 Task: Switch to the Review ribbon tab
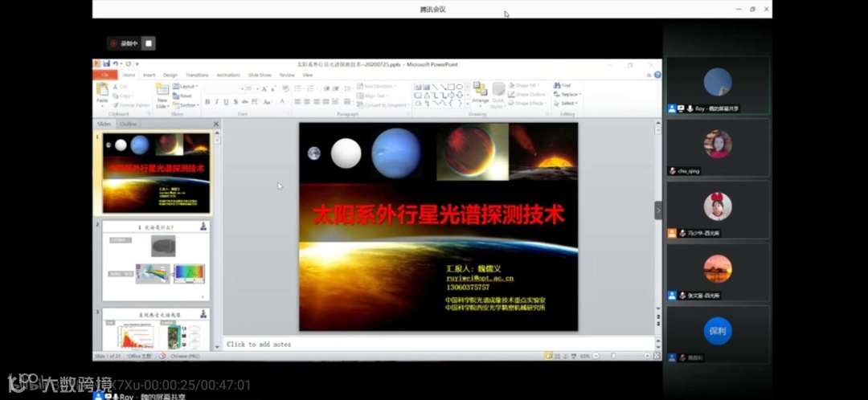click(287, 76)
